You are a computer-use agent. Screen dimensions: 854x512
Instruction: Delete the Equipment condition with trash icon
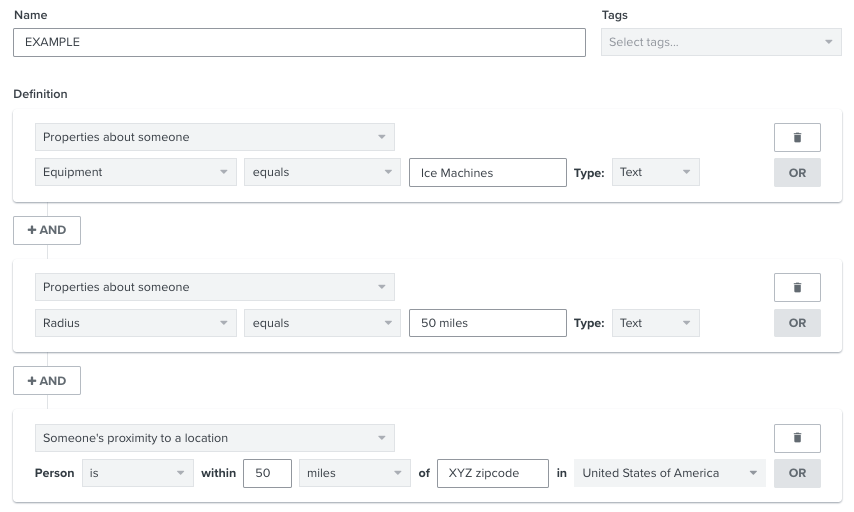click(797, 137)
